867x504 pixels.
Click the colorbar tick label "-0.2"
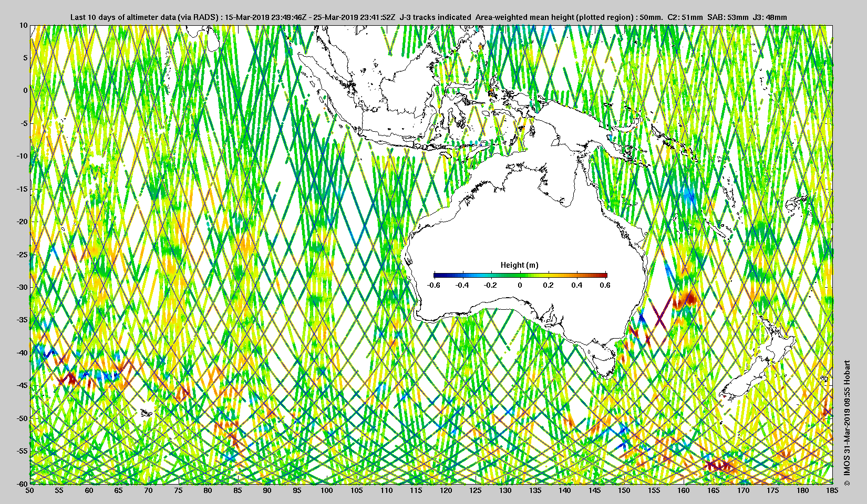point(491,285)
